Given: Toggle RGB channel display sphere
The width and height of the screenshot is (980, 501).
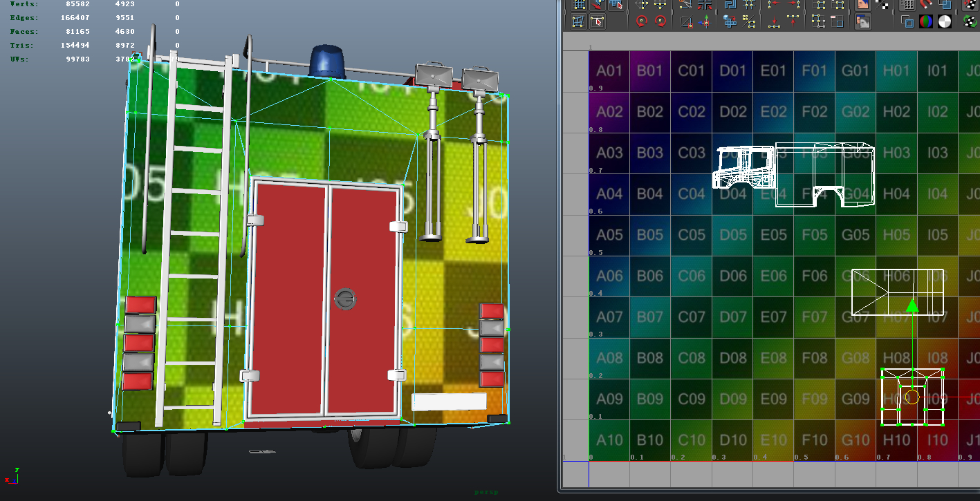Looking at the screenshot, I should pos(926,21).
